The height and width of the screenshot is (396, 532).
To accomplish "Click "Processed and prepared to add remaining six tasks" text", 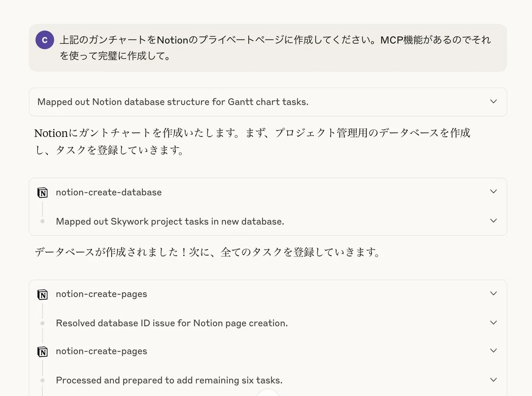I will pyautogui.click(x=169, y=380).
